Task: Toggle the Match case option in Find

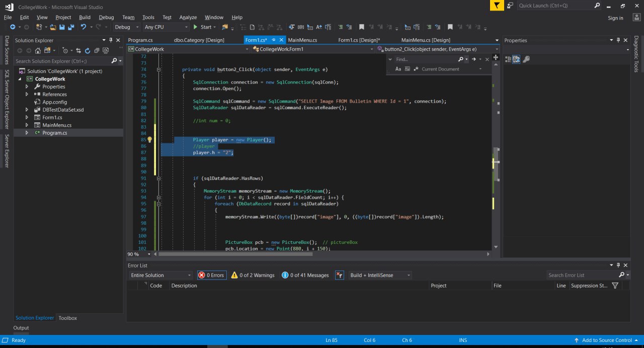Action: click(x=398, y=69)
